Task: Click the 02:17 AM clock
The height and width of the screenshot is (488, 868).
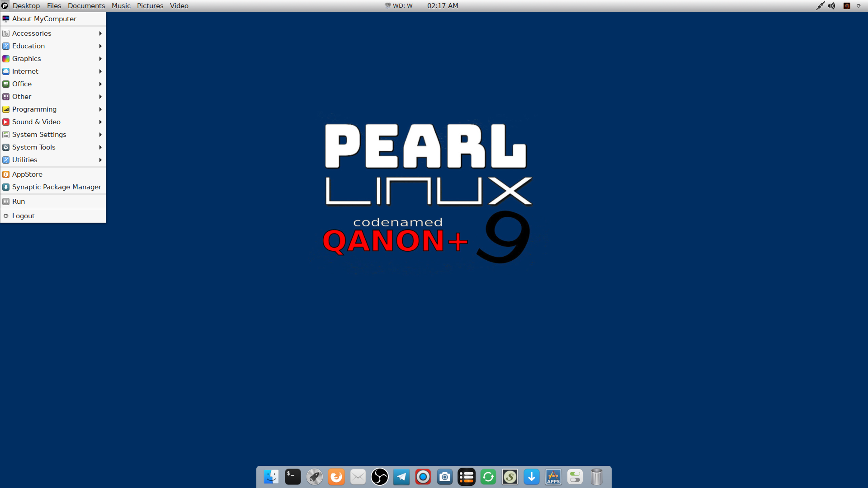Action: click(443, 6)
